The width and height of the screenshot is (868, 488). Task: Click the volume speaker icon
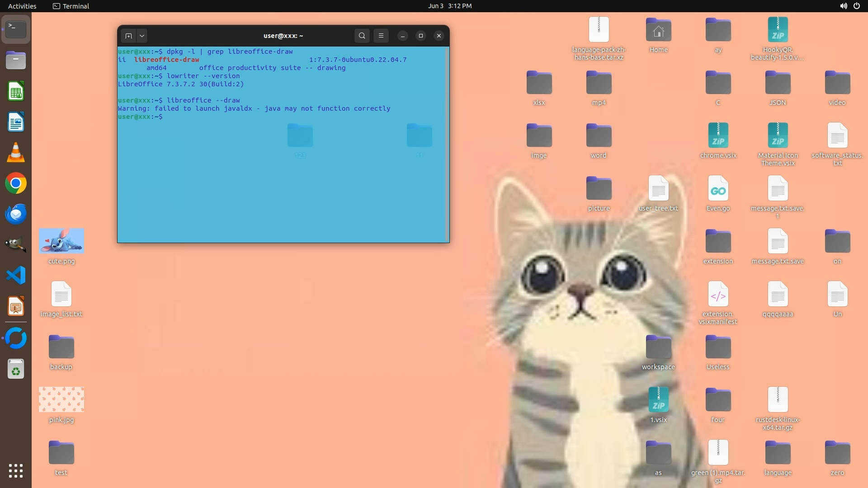[843, 6]
